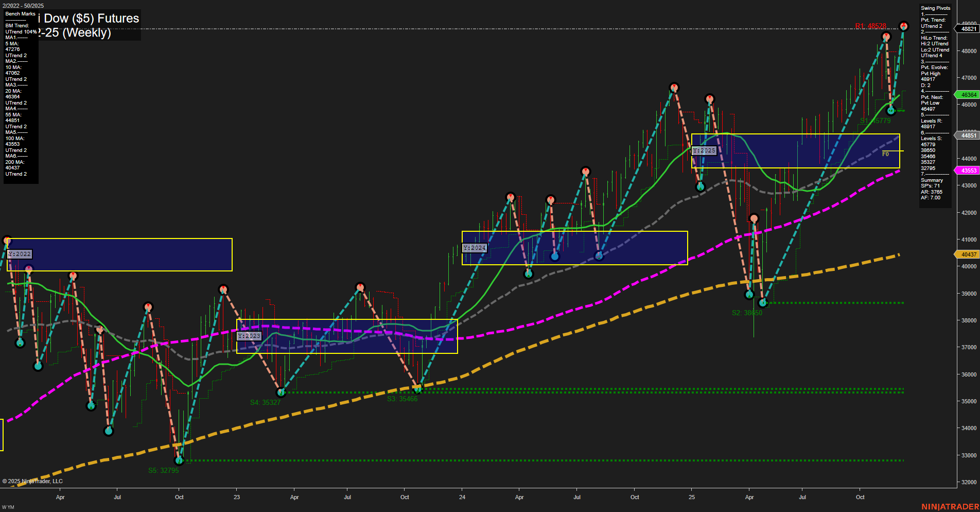Click the red pivot marker at the highest peak
The width and height of the screenshot is (980, 512).
(x=903, y=25)
